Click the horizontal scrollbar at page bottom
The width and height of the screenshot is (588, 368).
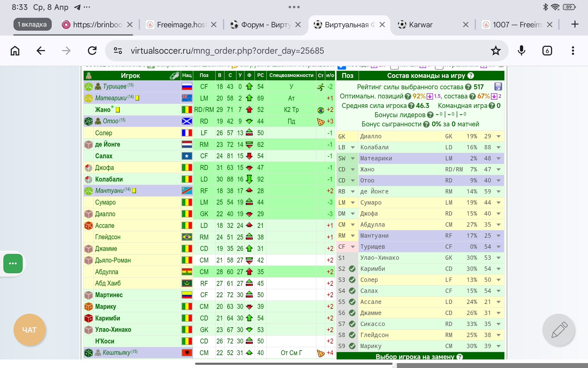tap(293, 364)
